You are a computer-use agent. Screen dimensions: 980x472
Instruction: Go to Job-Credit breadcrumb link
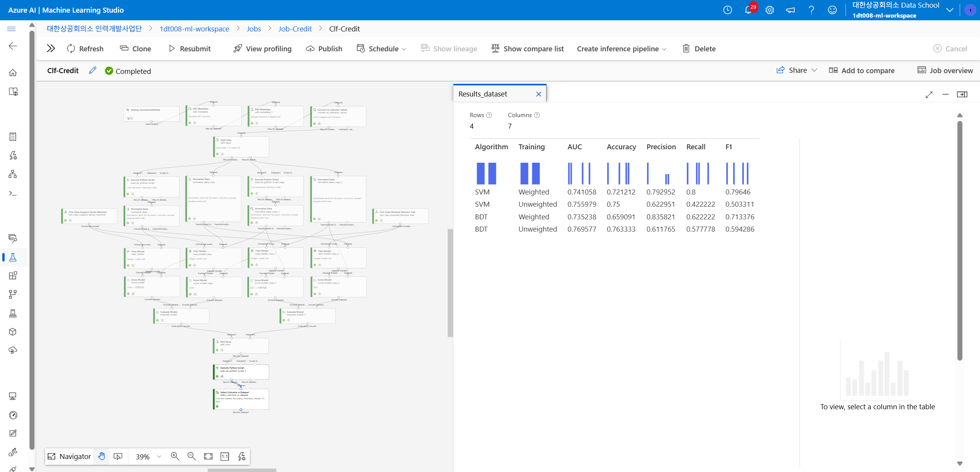coord(294,29)
